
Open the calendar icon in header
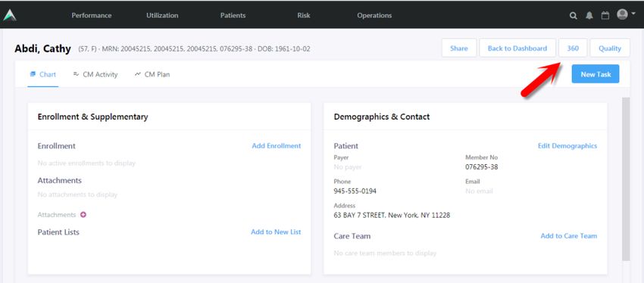(x=605, y=16)
